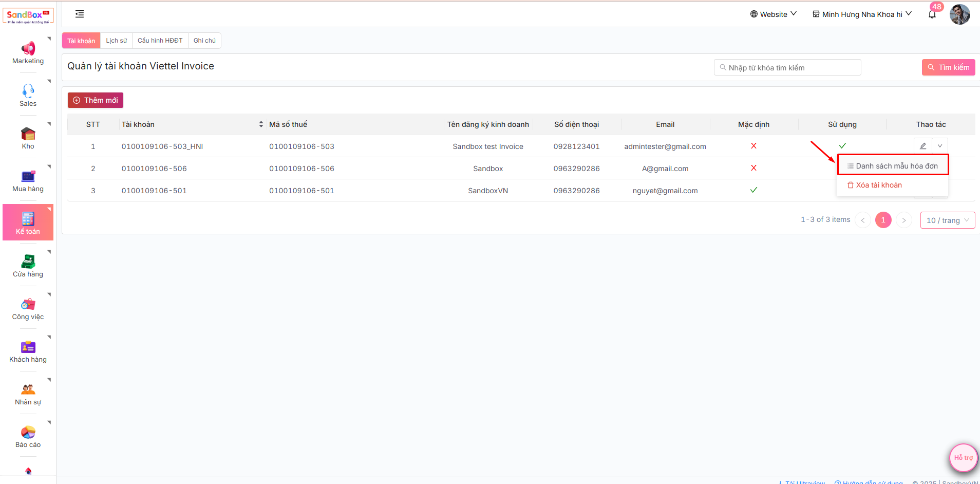Open the 10 / trang page size dropdown

coord(947,220)
